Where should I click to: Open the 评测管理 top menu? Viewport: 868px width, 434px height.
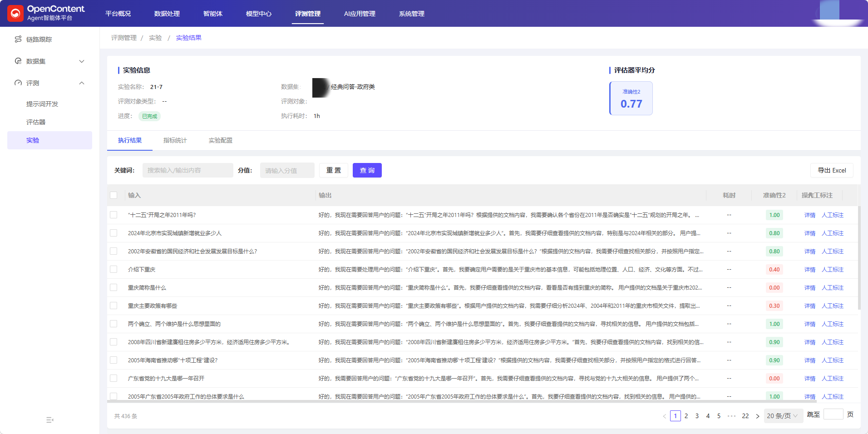click(x=308, y=14)
